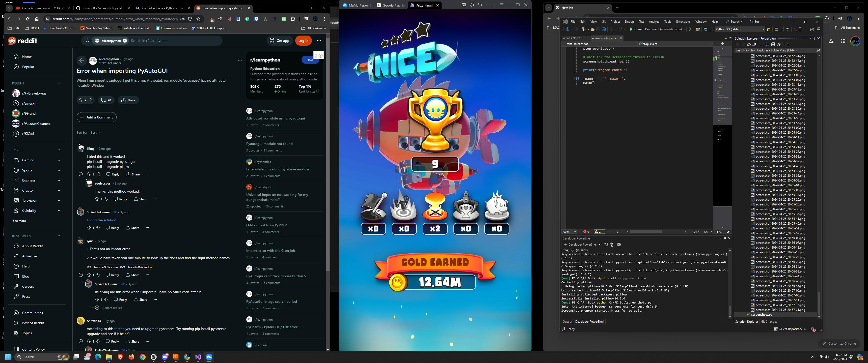Toggle the SPC indentation indicator in the editor

pyautogui.click(x=719, y=232)
